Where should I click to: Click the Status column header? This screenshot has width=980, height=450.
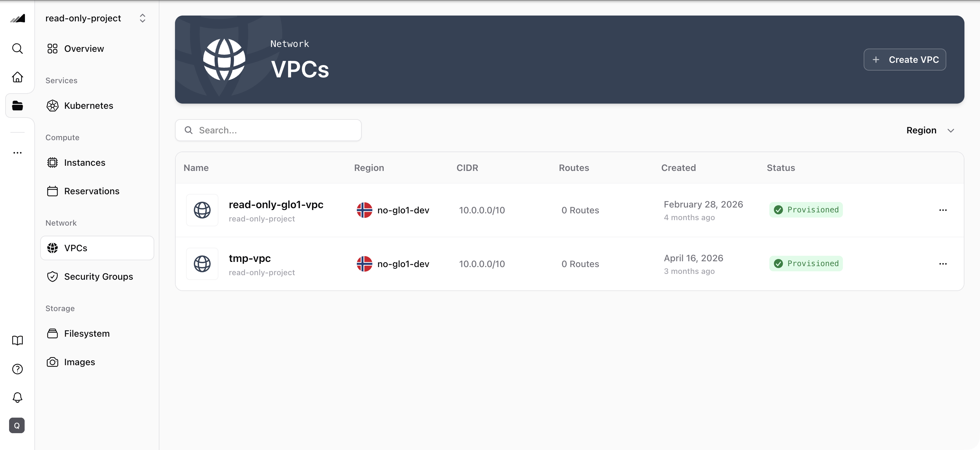[x=781, y=168]
